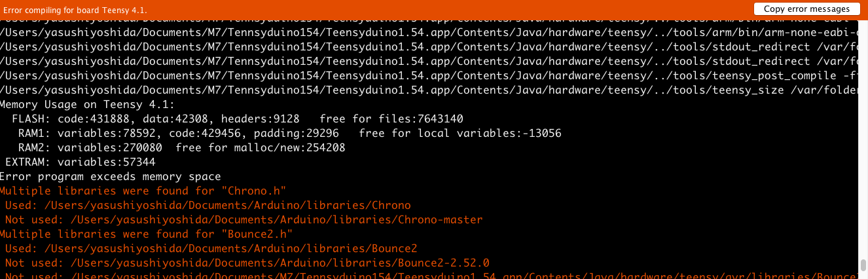Screen dimensions: 868x279
Task: Click the FLASH code:431888 memory line
Action: [x=238, y=119]
